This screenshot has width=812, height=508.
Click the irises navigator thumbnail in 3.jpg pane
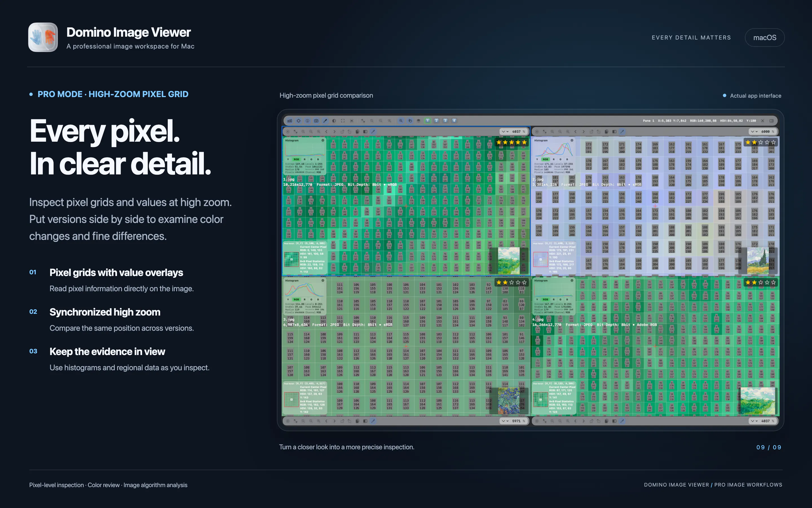(x=509, y=400)
